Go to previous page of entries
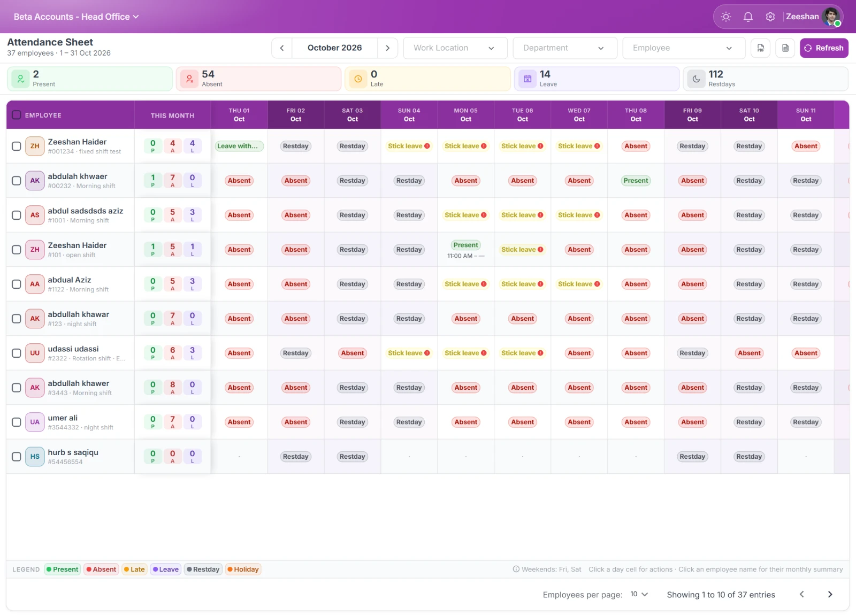The image size is (856, 616). [x=801, y=595]
